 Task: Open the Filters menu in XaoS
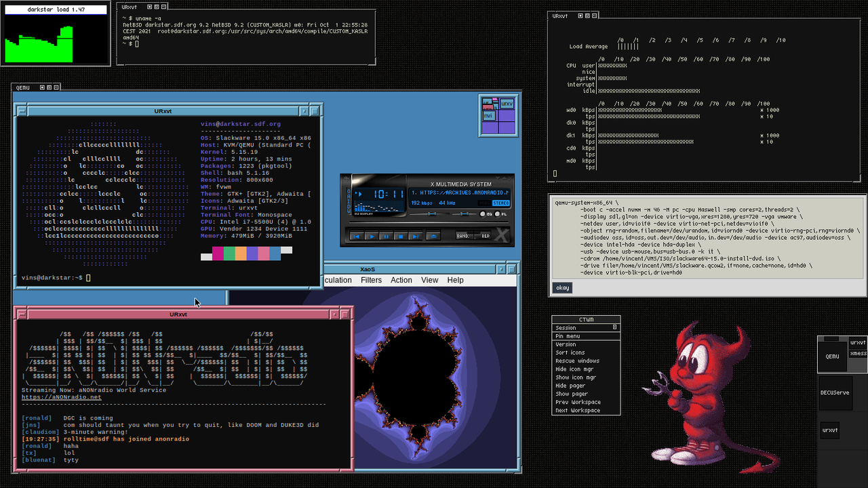371,280
